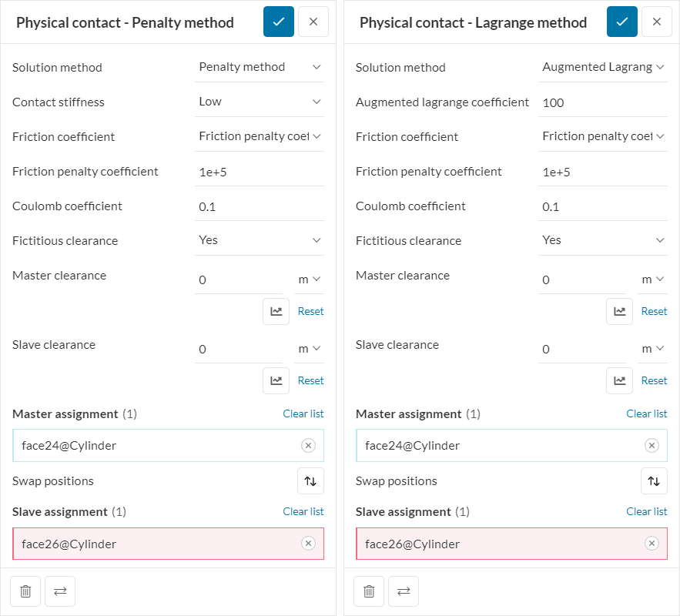Clear list of Penalty Slave assignment
This screenshot has height=616, width=680.
[x=303, y=511]
